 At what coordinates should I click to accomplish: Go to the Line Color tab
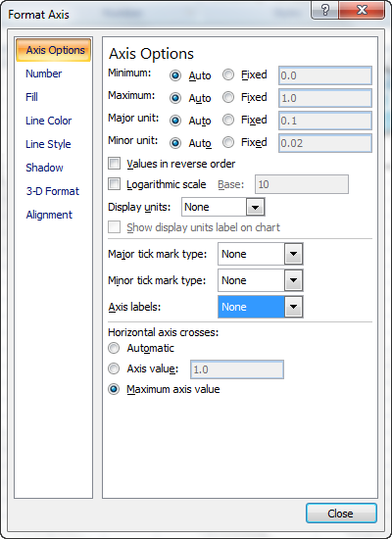point(48,121)
